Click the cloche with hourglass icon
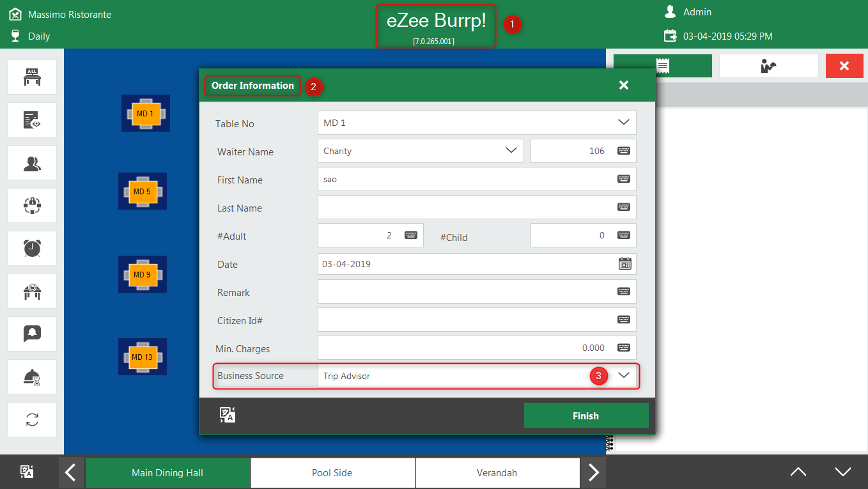The image size is (868, 489). (32, 376)
